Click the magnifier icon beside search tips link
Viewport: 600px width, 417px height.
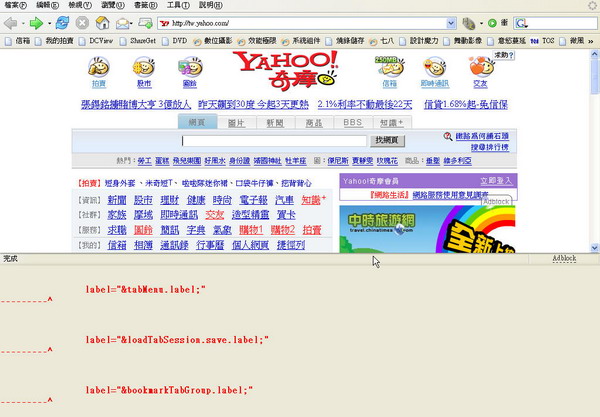[448, 136]
